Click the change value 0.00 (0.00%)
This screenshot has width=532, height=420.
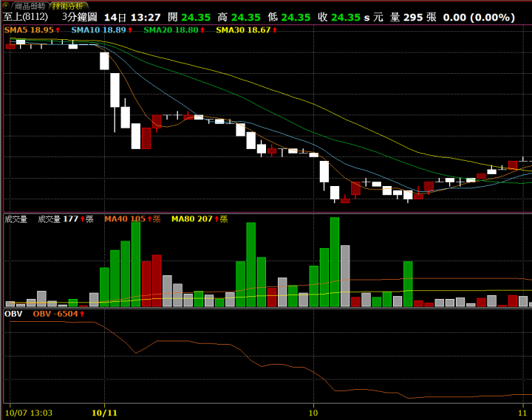click(479, 17)
